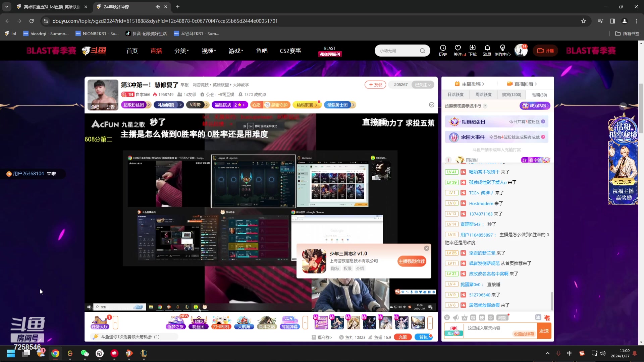Viewport: 644px width, 362px height.
Task: Open the Windows Start menu
Action: 11,353
